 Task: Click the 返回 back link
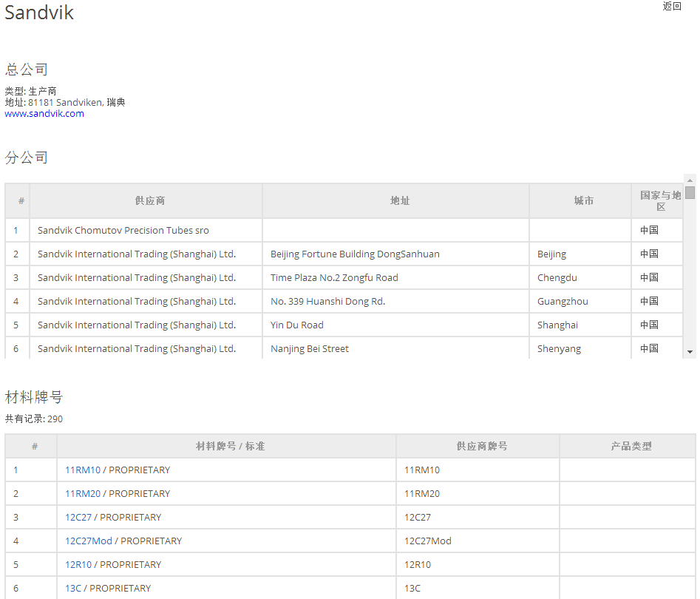671,7
